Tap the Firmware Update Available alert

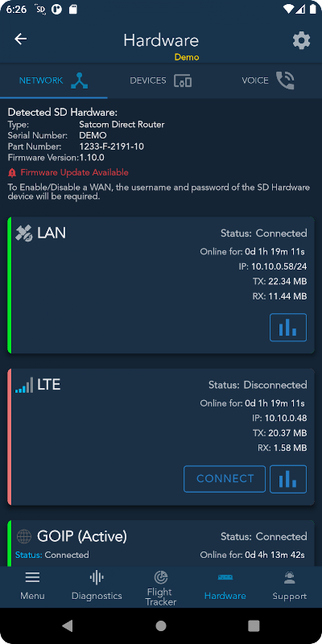pos(68,172)
